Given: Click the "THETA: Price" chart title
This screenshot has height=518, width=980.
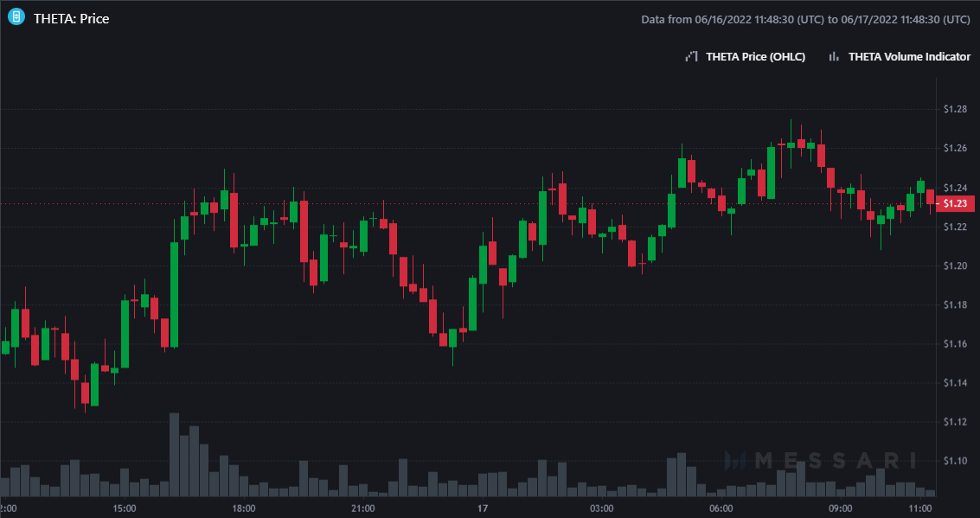Looking at the screenshot, I should [71, 19].
